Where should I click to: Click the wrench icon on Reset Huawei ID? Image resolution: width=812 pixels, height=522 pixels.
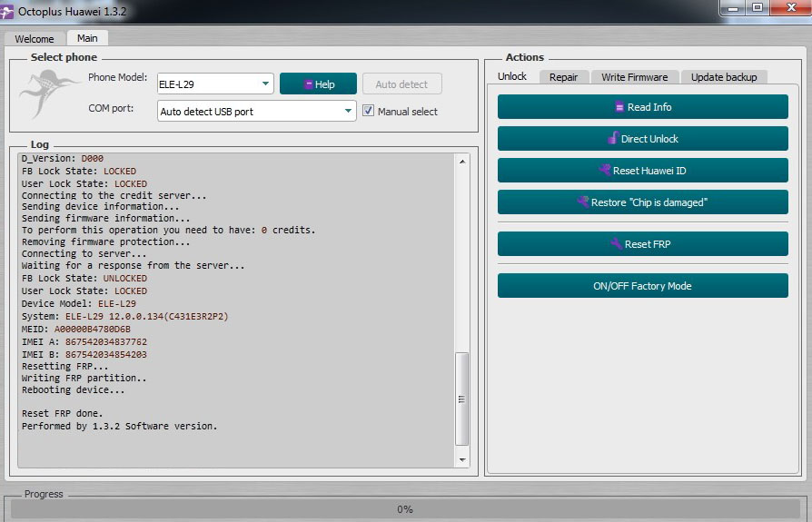[604, 169]
